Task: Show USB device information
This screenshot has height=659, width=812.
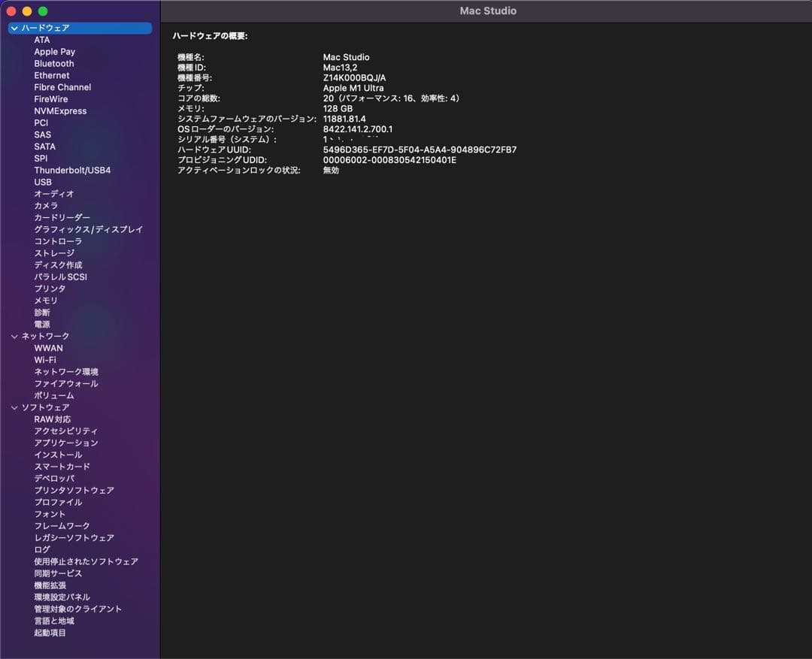Action: (x=42, y=182)
